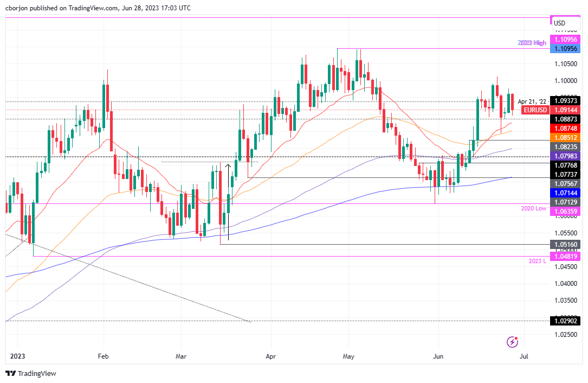Click the orange 1.08748 moving average label
The width and height of the screenshot is (588, 383).
[x=565, y=129]
